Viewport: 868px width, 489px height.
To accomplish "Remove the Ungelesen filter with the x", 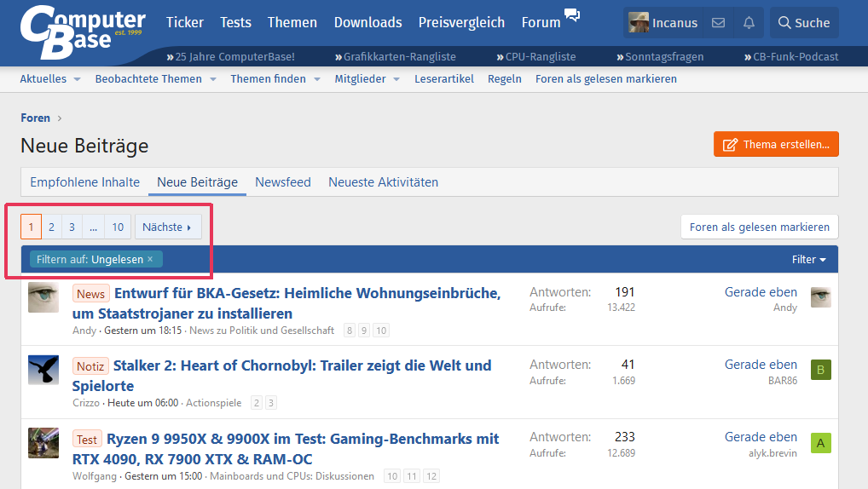I will click(x=150, y=259).
